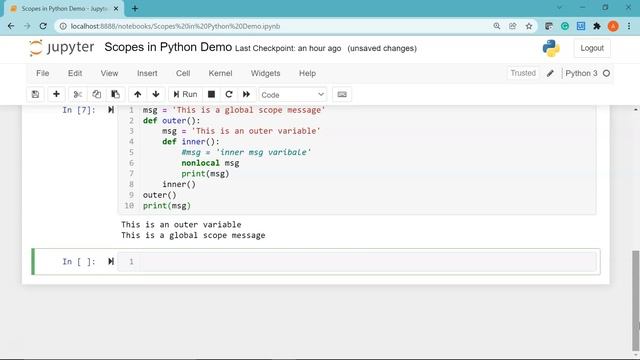Click the pencil edit mode icon
The image size is (640, 360).
pyautogui.click(x=550, y=73)
